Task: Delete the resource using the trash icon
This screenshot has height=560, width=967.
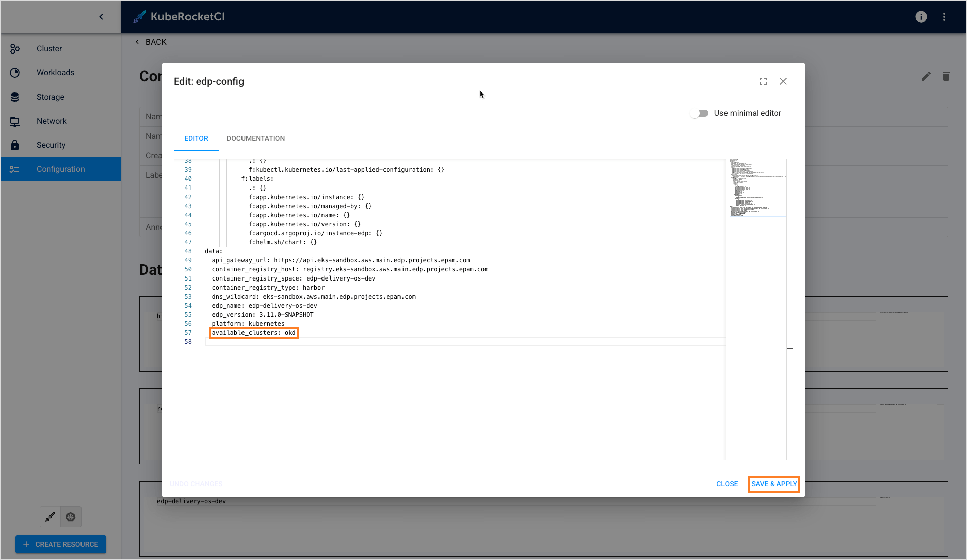Action: click(946, 76)
